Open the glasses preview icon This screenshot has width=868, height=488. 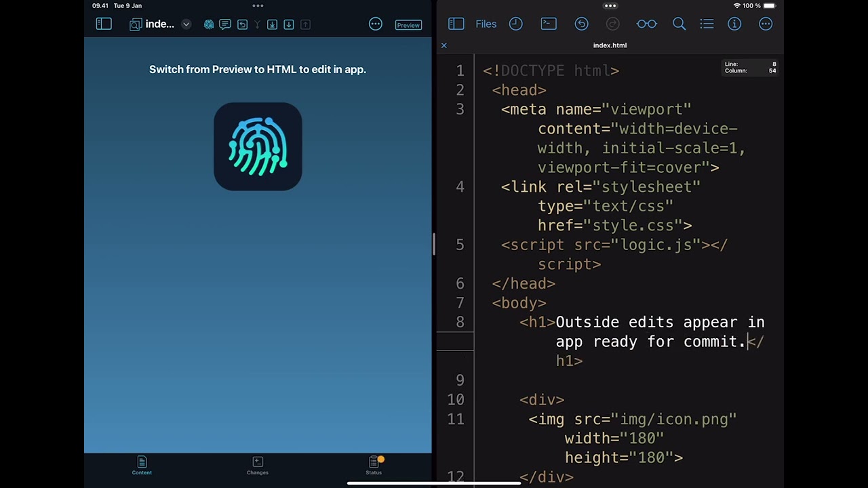click(x=646, y=24)
